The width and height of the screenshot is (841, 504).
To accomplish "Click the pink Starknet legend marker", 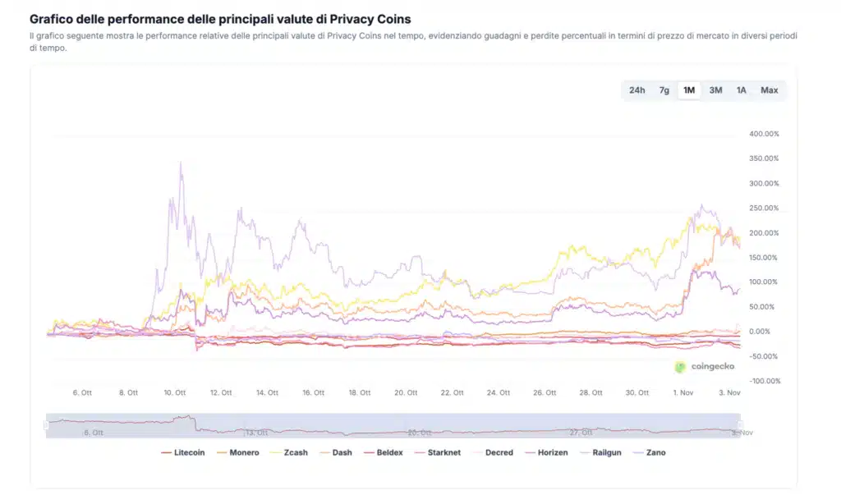I will (x=419, y=452).
